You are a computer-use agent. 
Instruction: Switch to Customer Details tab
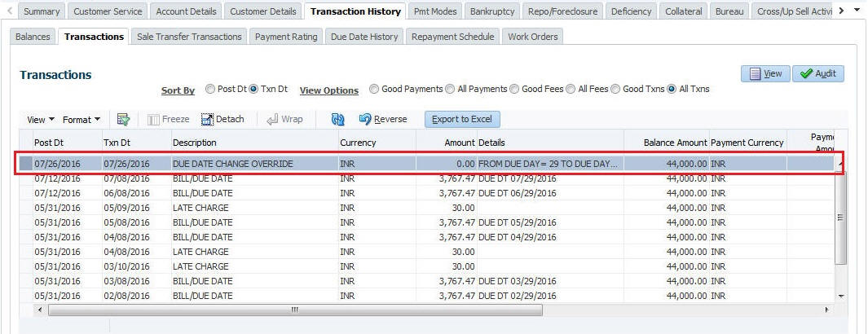(264, 11)
